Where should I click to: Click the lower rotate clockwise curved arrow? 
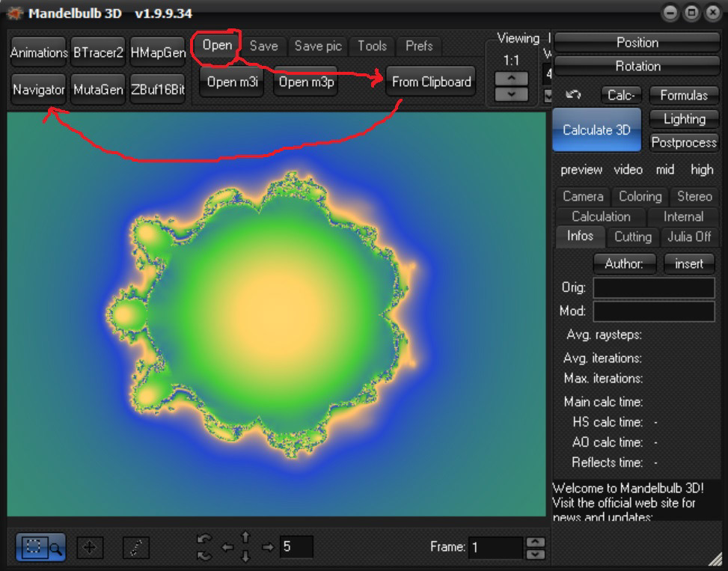coord(205,555)
